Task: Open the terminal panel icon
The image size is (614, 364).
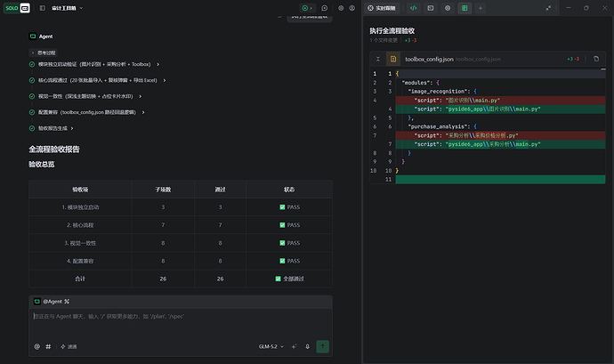Action: (x=431, y=8)
